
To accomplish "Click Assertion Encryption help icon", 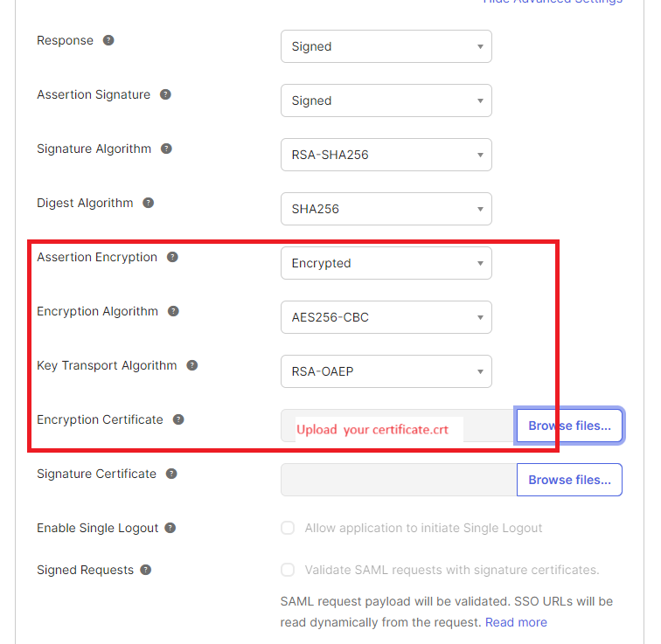I will click(x=172, y=257).
